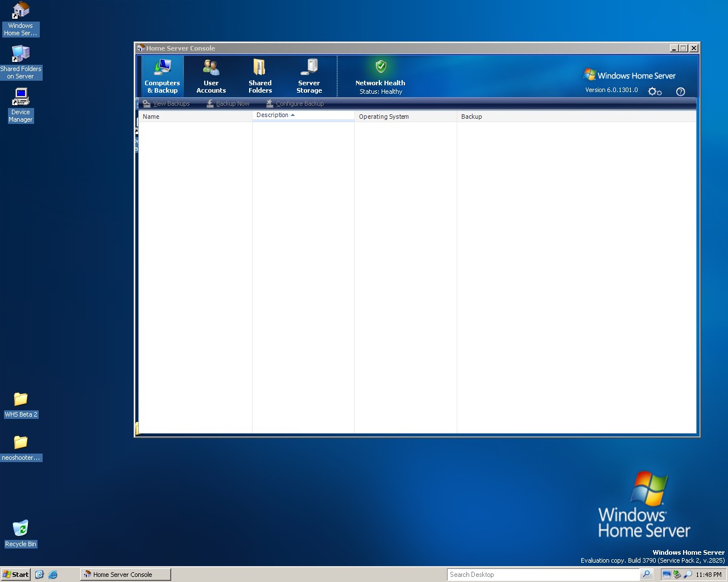Screen dimensions: 728x582
Task: Click network connection tray icon
Action: coord(666,575)
